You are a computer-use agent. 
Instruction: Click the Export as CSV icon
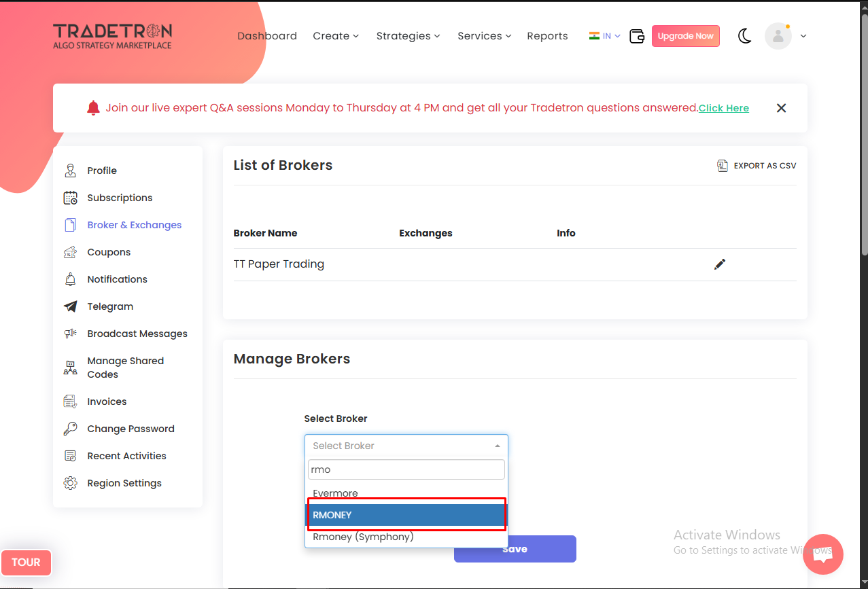[723, 166]
